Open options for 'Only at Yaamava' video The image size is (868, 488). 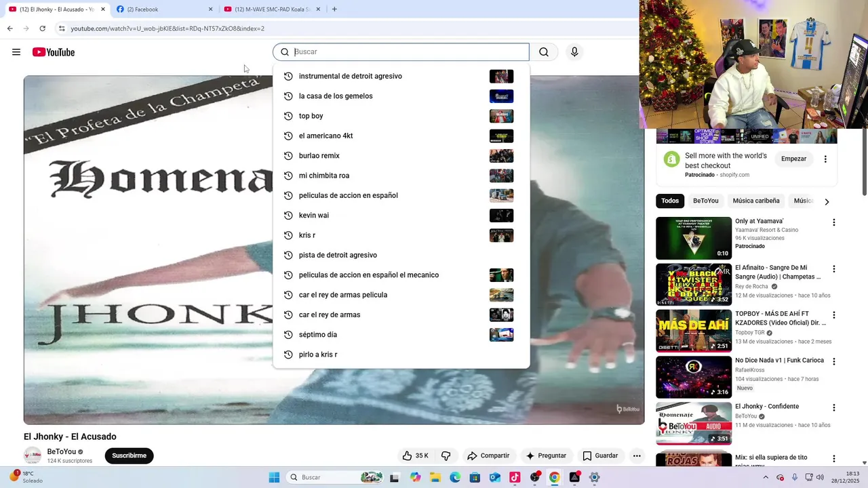tap(834, 222)
